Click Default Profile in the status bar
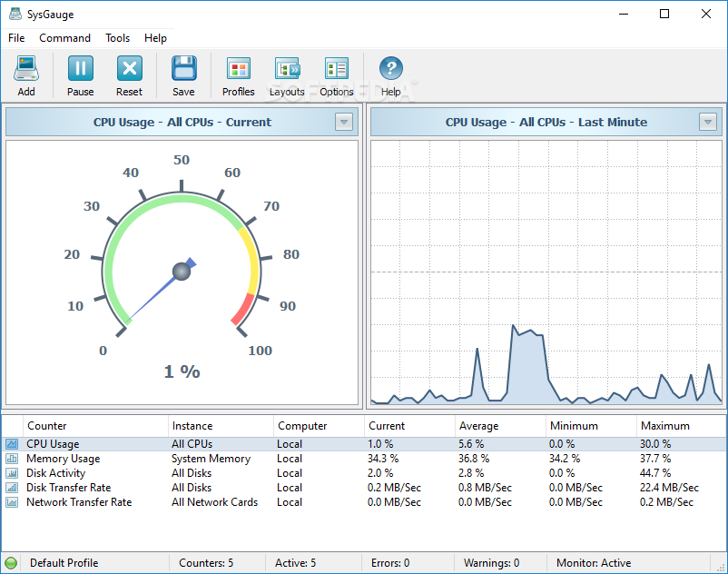The image size is (728, 574). point(64,563)
